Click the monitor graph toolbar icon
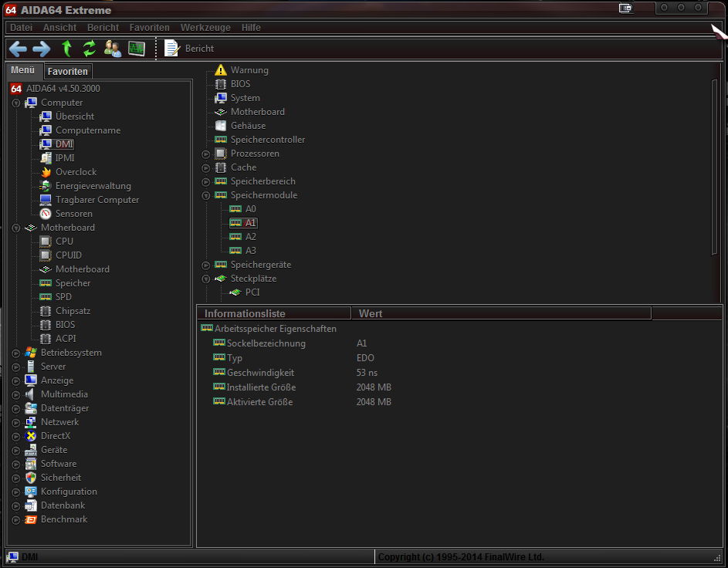 point(137,49)
